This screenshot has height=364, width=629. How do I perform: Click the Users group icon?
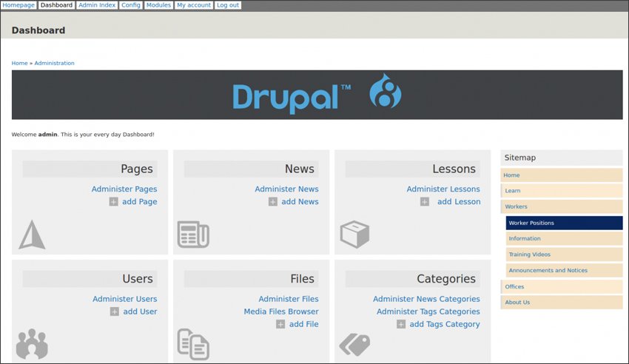click(x=32, y=344)
